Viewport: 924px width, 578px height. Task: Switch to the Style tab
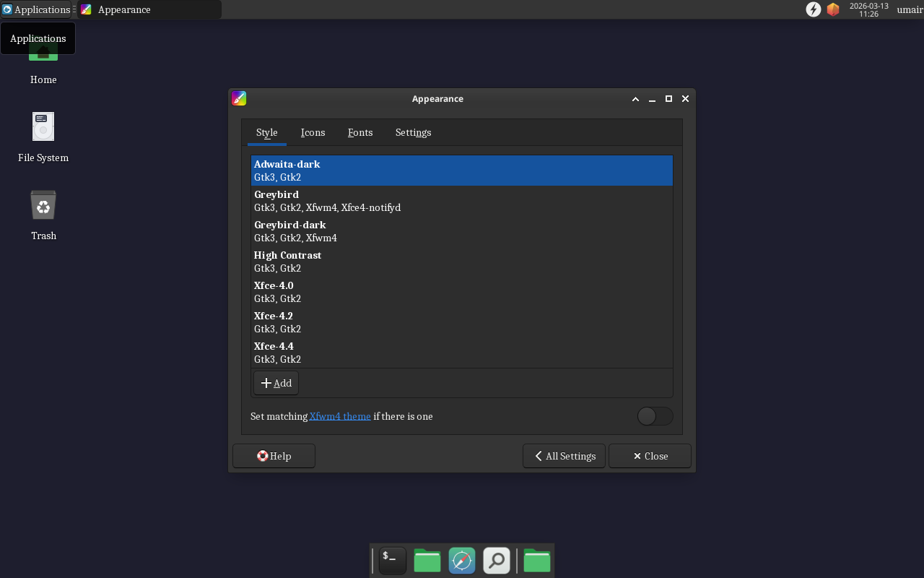pyautogui.click(x=267, y=132)
